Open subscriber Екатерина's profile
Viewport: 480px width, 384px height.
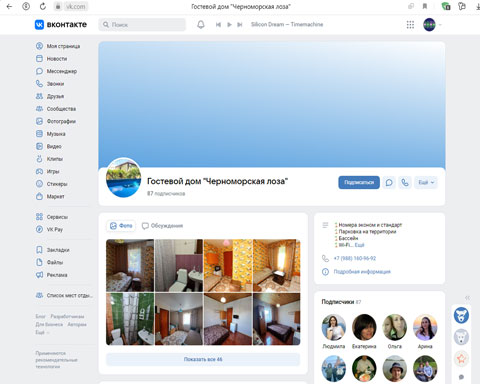(x=364, y=331)
